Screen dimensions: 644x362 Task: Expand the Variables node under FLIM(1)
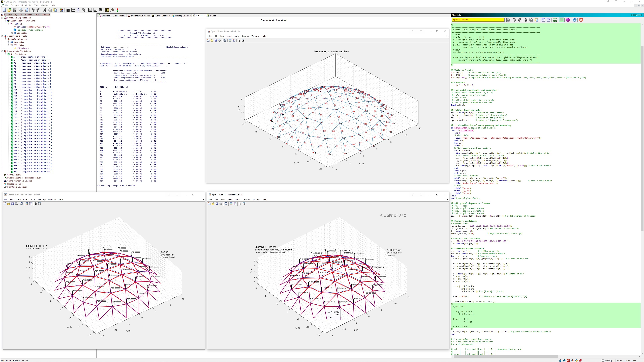12,33
